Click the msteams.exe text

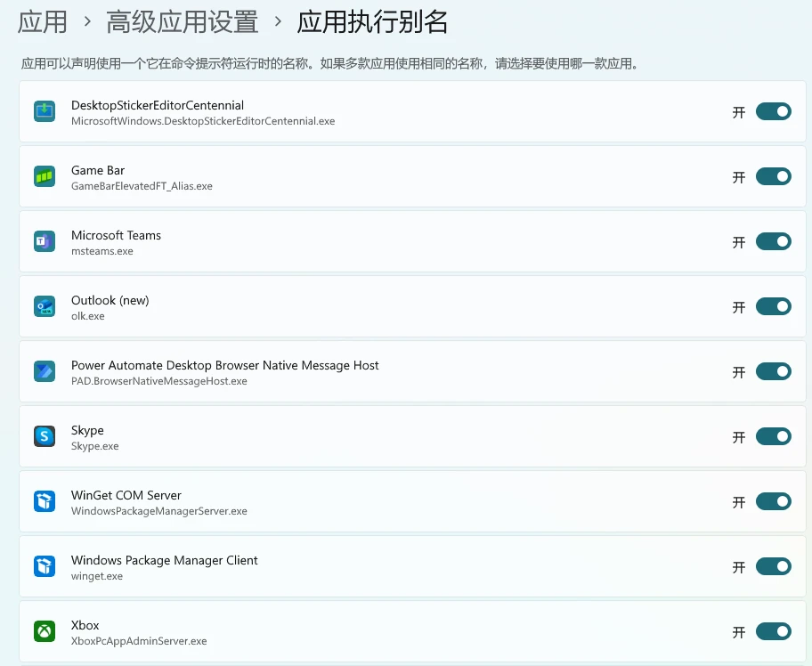click(102, 251)
